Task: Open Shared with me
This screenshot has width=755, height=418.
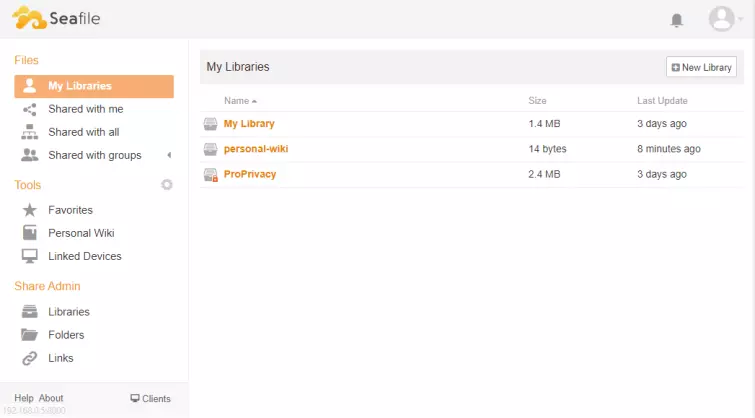Action: click(85, 109)
